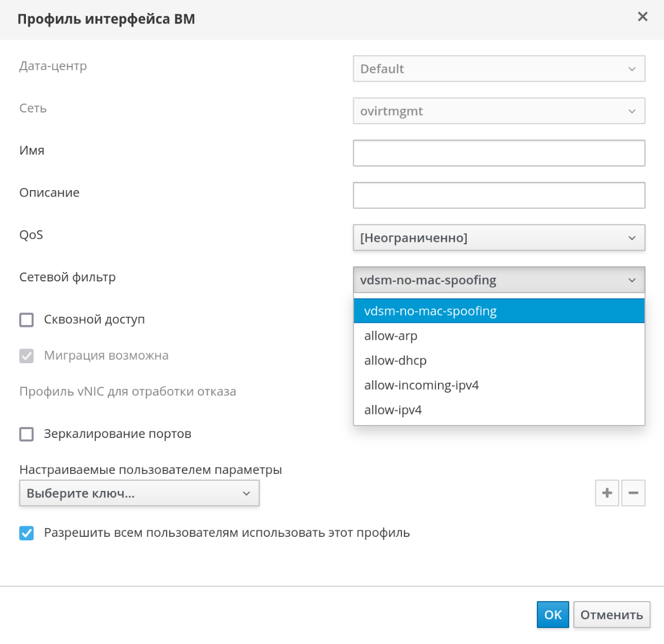Select vdsm-no-mac-spoofing highlighted option
This screenshot has width=664, height=644.
(x=430, y=311)
